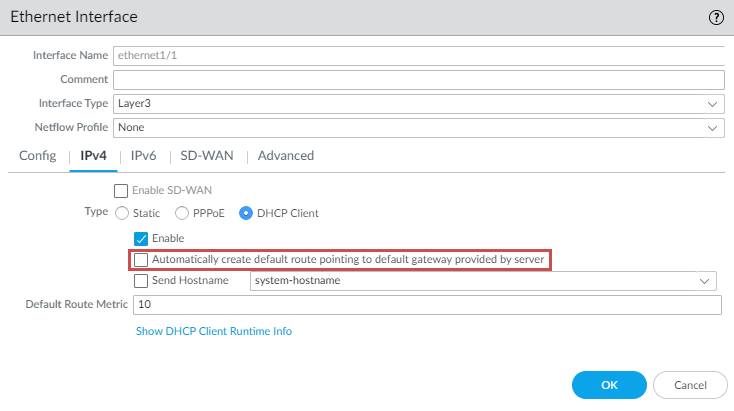734x411 pixels.
Task: Open the Advanced tab
Action: (286, 155)
